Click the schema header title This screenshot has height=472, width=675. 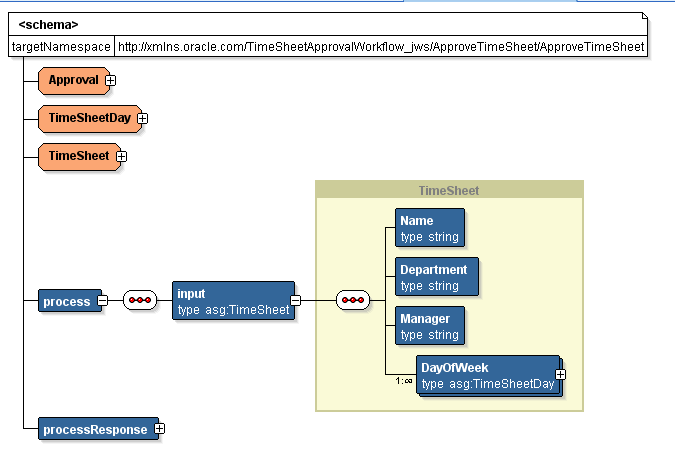pos(48,23)
